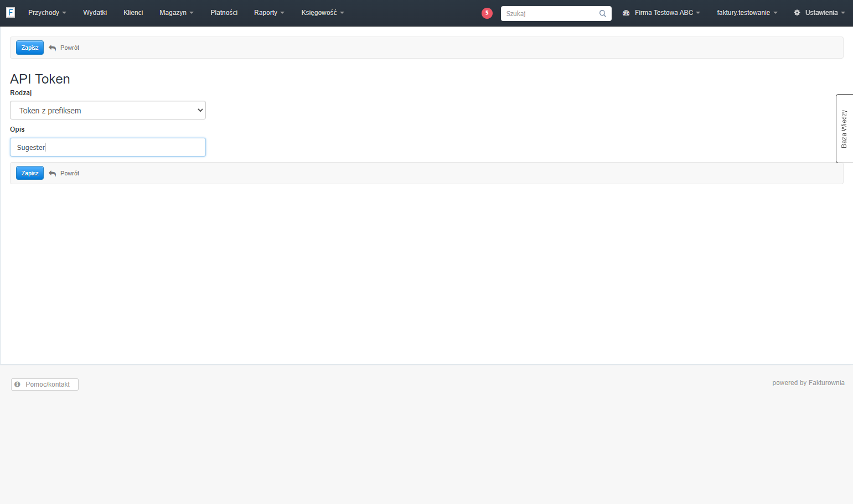Click the Opis field label
The width and height of the screenshot is (853, 504).
[x=17, y=129]
